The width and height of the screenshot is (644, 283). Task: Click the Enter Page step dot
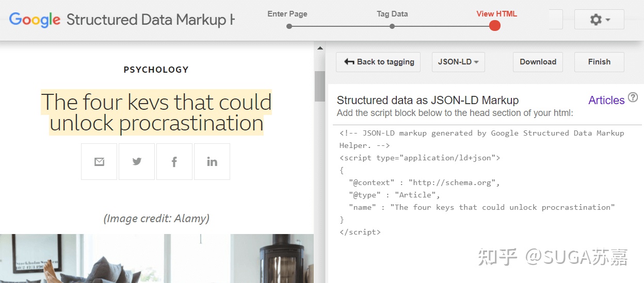[289, 26]
